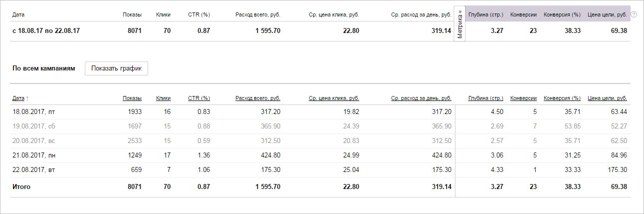Sort table by Дата column

[x=18, y=98]
